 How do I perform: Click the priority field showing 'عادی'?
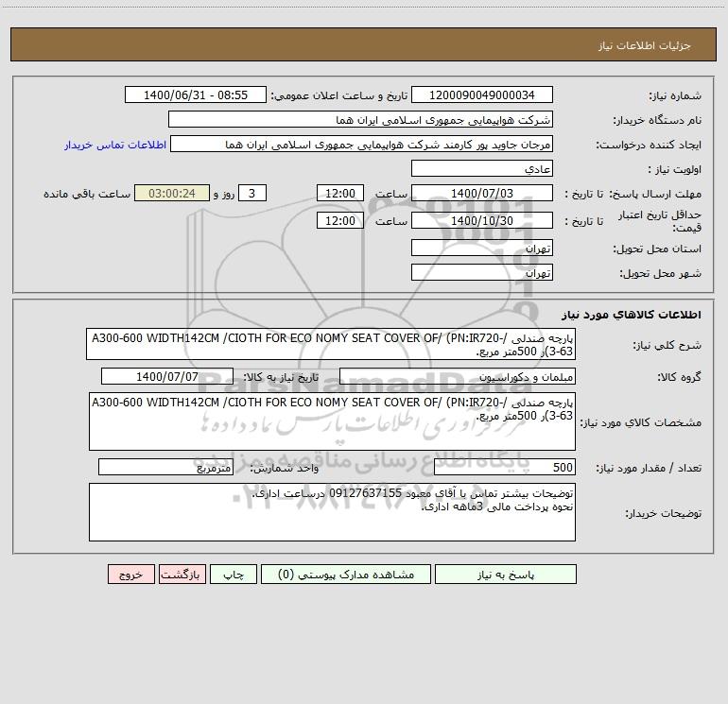coord(482,169)
